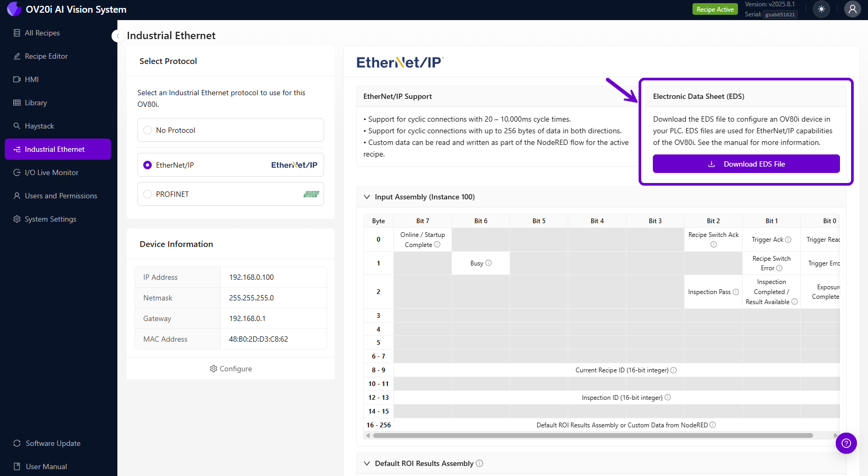Open the user profile avatar icon
The image size is (868, 476).
point(852,10)
